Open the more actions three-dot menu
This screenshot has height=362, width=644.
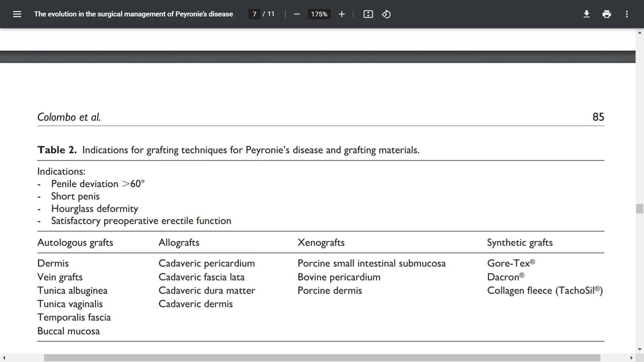[x=627, y=14]
